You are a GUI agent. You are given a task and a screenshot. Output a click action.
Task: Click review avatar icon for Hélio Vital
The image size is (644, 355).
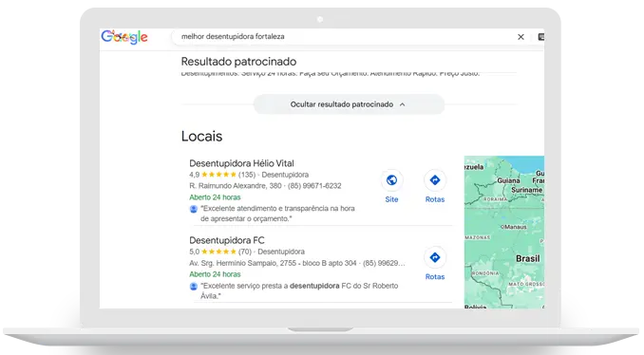[194, 209]
